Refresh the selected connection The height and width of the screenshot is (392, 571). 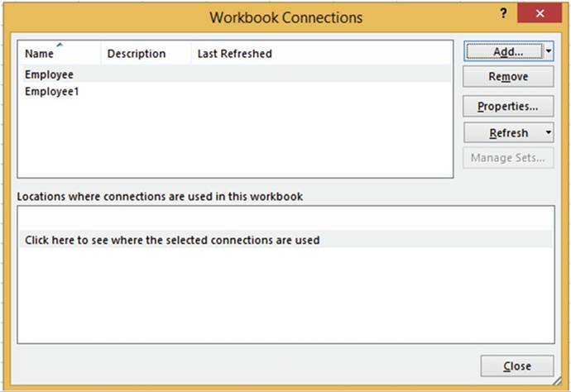tap(503, 133)
